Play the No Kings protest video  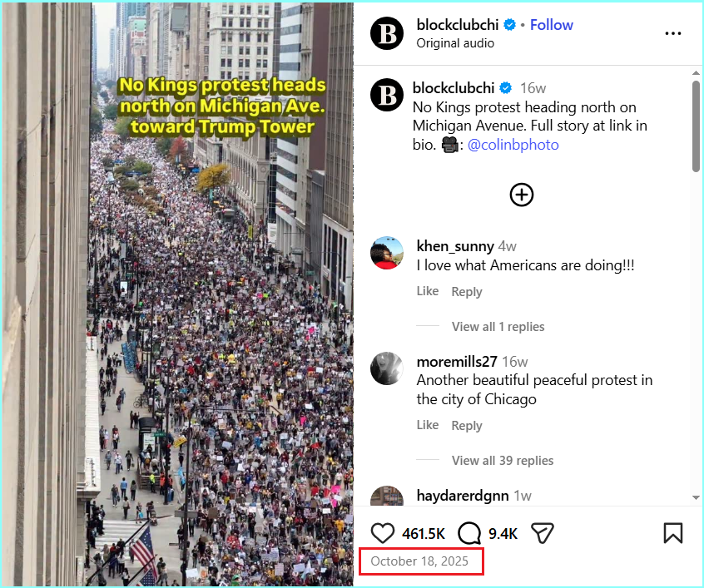coord(222,294)
